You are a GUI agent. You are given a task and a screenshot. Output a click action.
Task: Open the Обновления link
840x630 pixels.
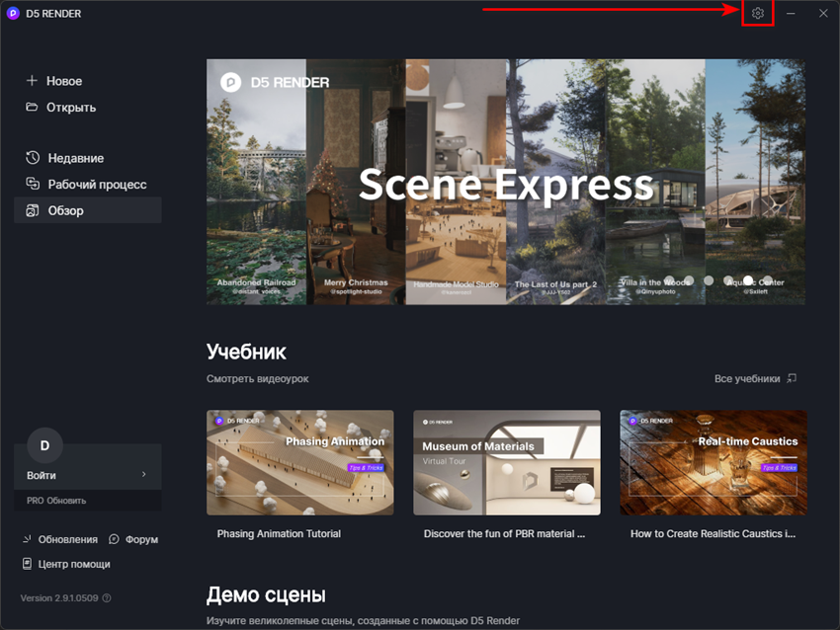click(60, 539)
